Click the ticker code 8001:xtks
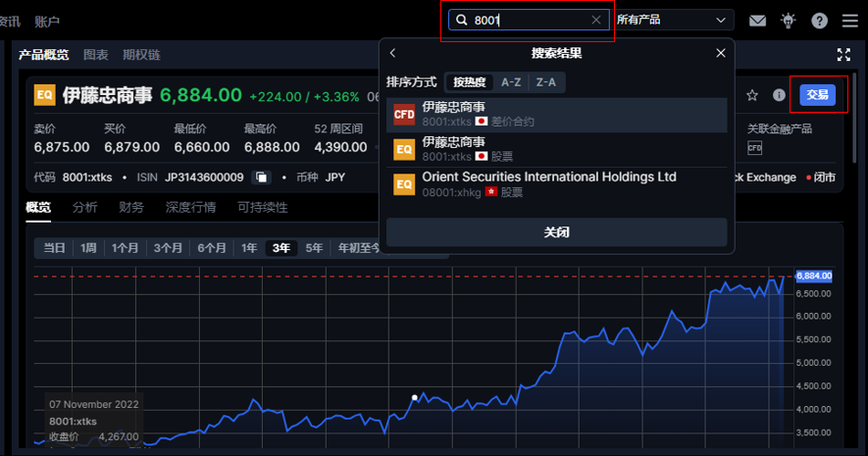The width and height of the screenshot is (868, 456). (87, 177)
